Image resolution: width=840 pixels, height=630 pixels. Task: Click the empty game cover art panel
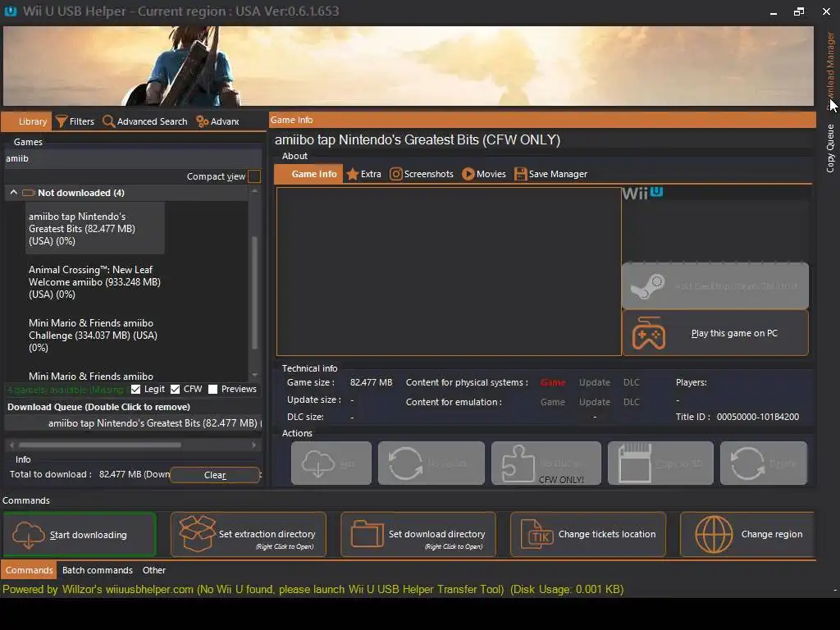click(449, 271)
